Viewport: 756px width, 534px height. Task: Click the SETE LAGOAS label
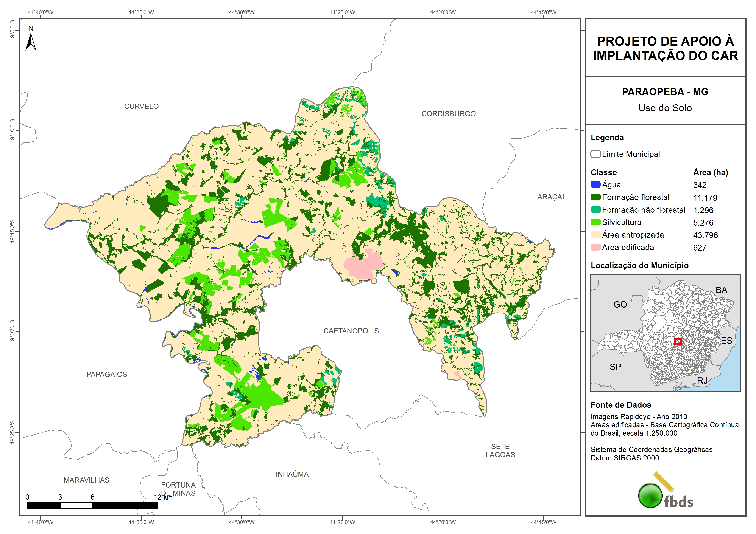[x=500, y=450]
